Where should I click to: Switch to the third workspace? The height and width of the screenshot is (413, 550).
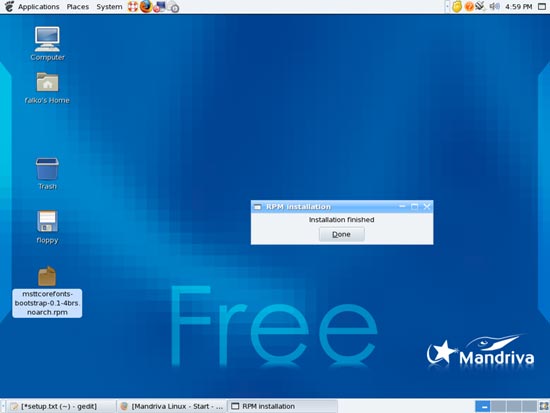[514, 406]
